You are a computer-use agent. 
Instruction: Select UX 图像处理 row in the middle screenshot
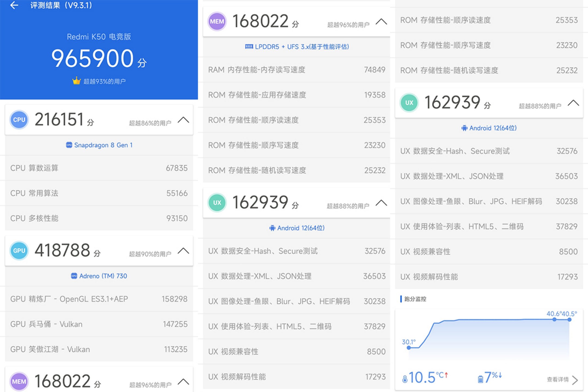point(297,301)
